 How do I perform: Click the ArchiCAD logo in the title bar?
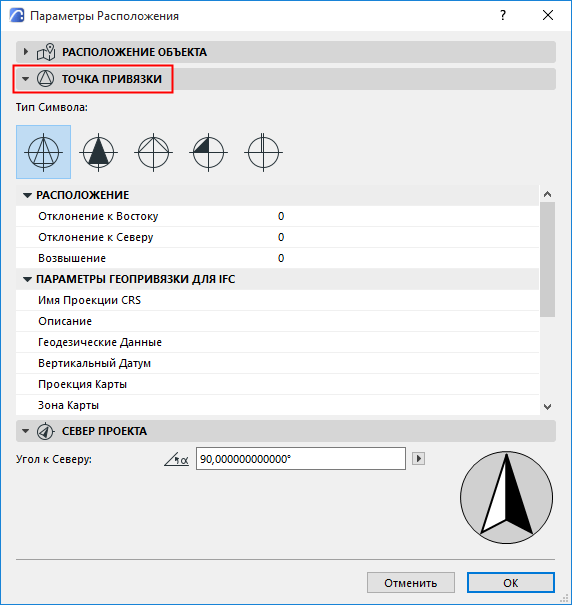coord(17,15)
